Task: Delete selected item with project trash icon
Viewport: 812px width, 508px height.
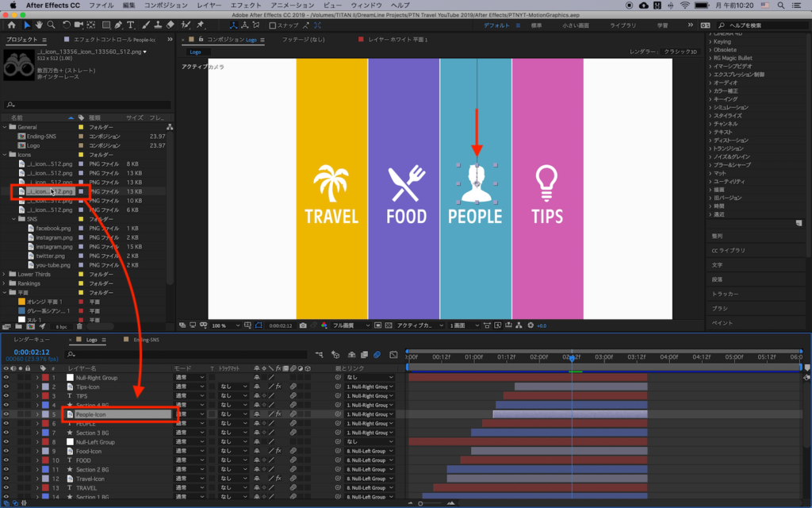Action: point(79,326)
